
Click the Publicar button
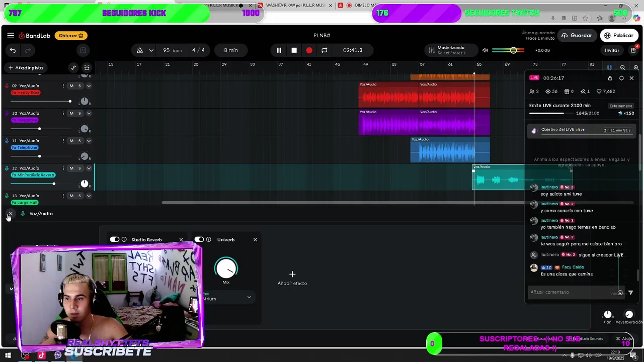(619, 36)
